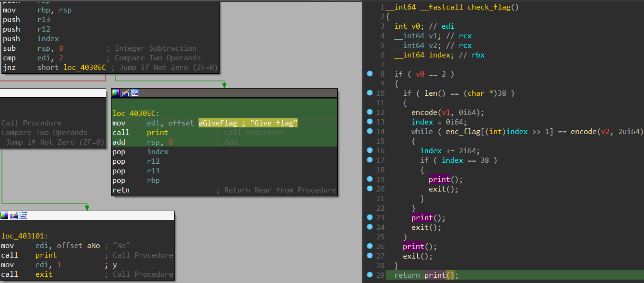This screenshot has width=644, height=283.
Task: Click the print call on line 19
Action: tap(439, 180)
